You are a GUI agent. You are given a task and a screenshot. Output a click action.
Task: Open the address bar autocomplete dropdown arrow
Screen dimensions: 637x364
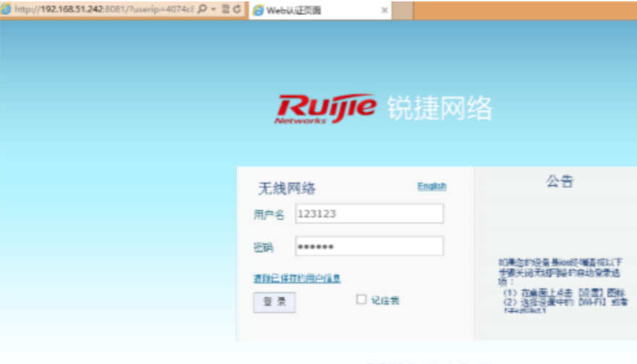(214, 9)
